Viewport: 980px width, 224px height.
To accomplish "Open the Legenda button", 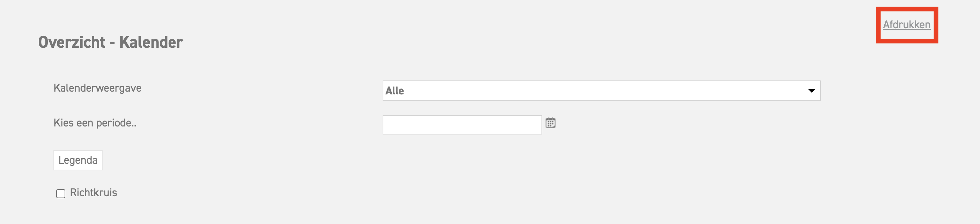I will [78, 160].
